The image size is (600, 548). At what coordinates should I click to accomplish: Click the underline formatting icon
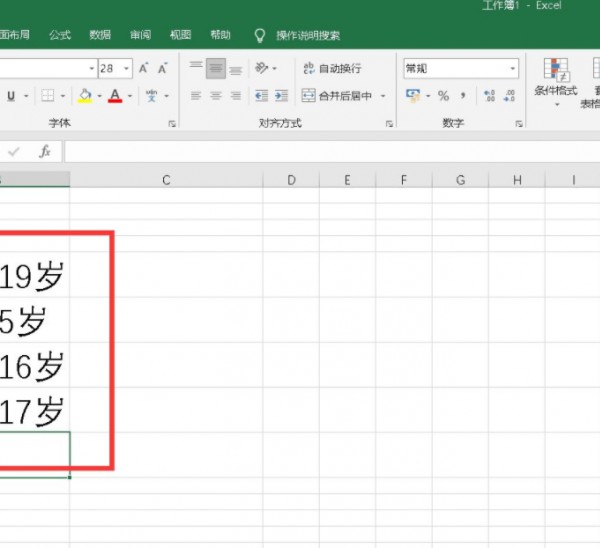click(11, 96)
